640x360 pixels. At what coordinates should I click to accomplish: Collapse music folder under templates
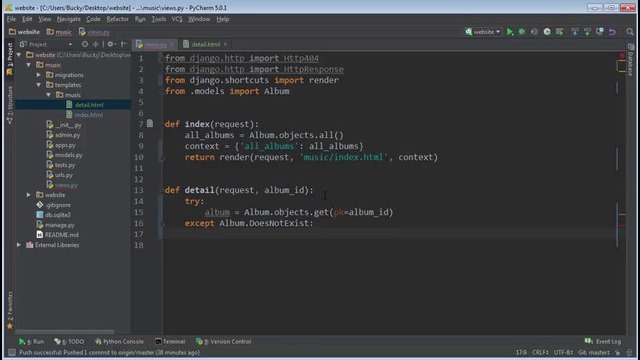pyautogui.click(x=49, y=95)
